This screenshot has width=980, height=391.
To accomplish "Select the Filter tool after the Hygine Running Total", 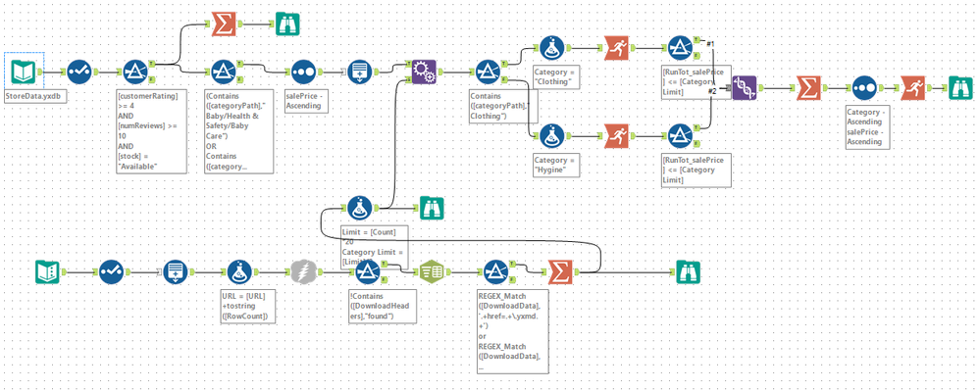I will 680,135.
